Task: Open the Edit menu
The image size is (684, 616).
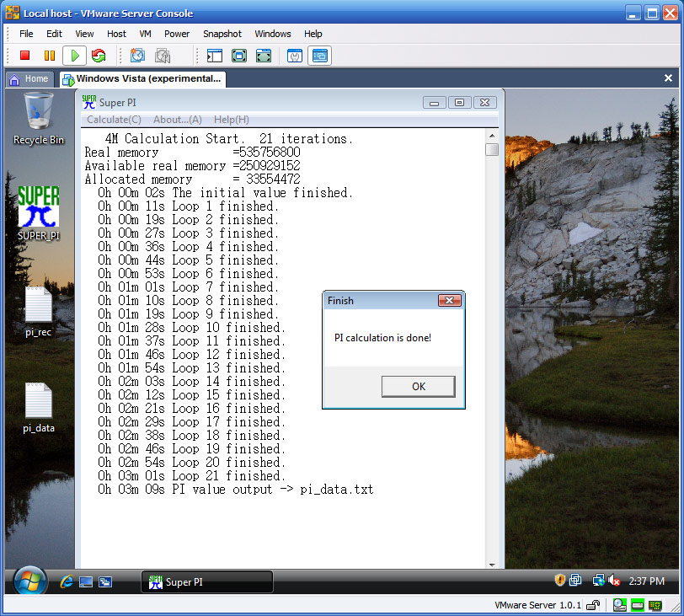Action: 54,34
